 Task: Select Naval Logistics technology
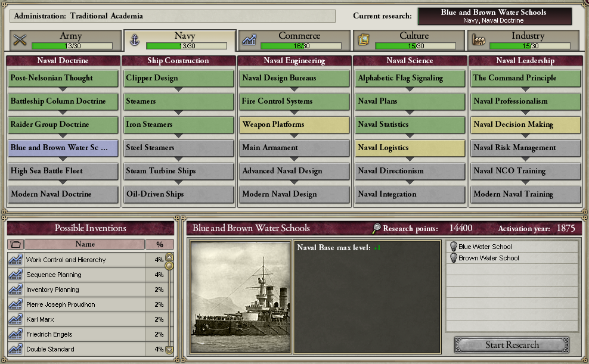click(x=410, y=148)
